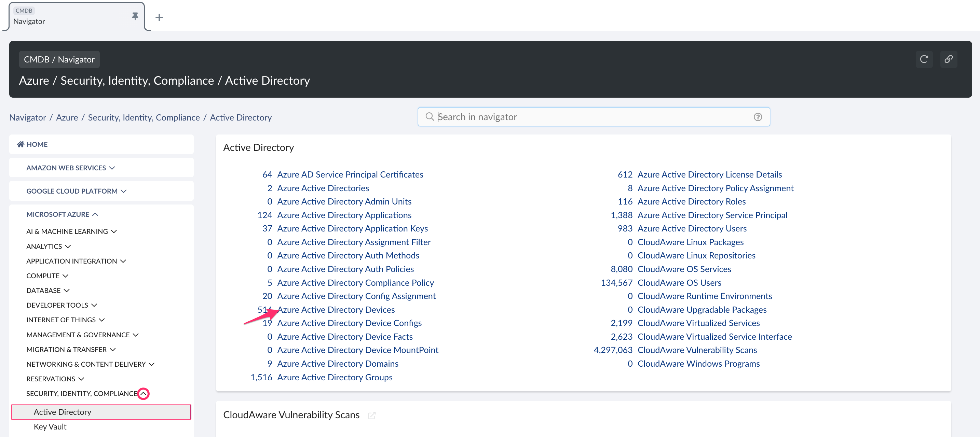
Task: Select Active Directory in the sidebar
Action: coord(63,412)
